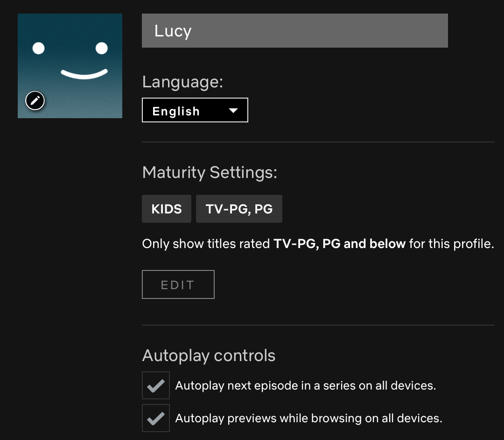Toggle autoplay previews checkbox
The width and height of the screenshot is (504, 440).
tap(156, 418)
